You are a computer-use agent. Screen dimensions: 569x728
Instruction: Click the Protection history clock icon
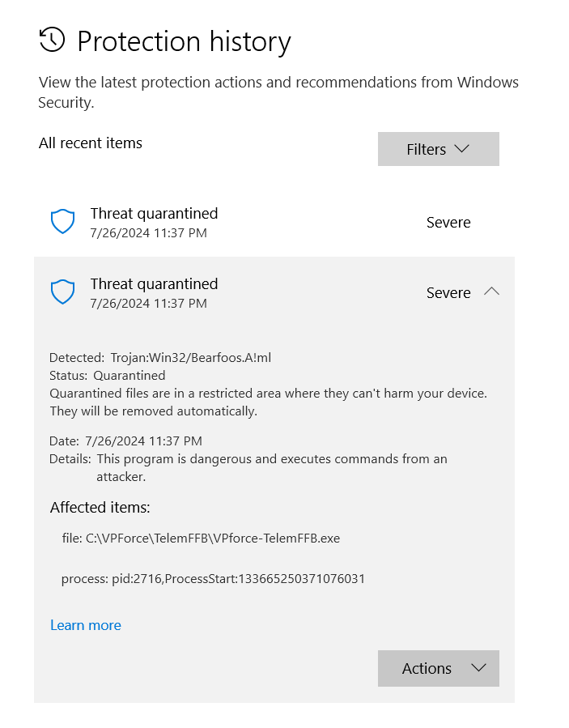point(52,40)
